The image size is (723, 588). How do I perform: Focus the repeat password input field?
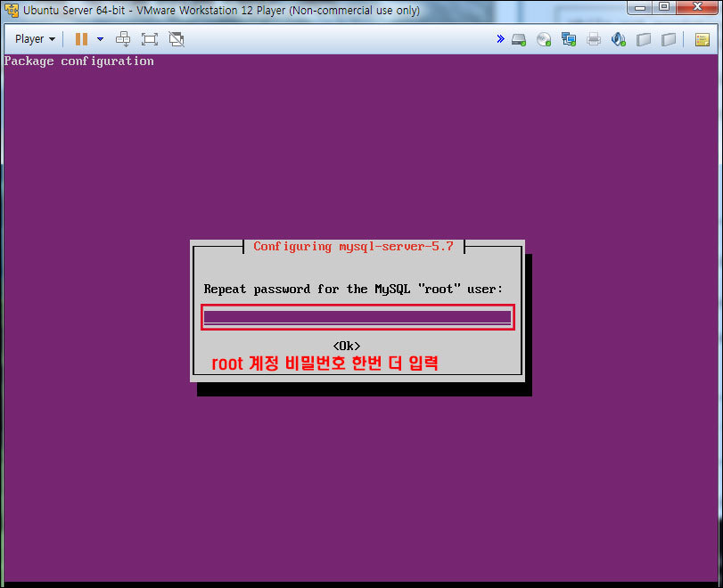pyautogui.click(x=357, y=317)
